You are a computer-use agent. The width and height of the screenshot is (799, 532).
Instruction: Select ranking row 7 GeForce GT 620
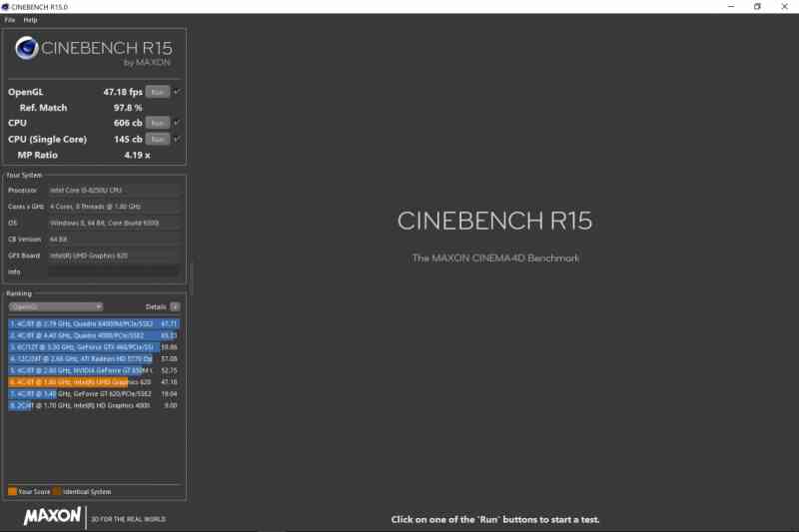(94, 394)
